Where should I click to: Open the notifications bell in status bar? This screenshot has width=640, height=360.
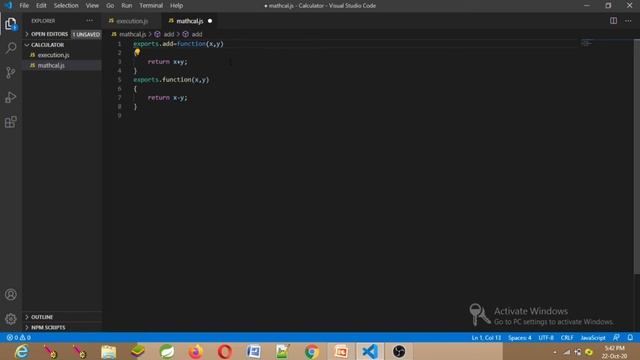(630, 338)
